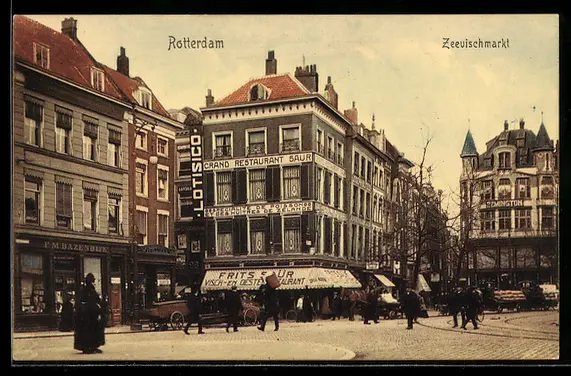The height and width of the screenshot is (376, 571).
Task: Select the handcart parked beside Bazendijk shop
Action: 168,314
